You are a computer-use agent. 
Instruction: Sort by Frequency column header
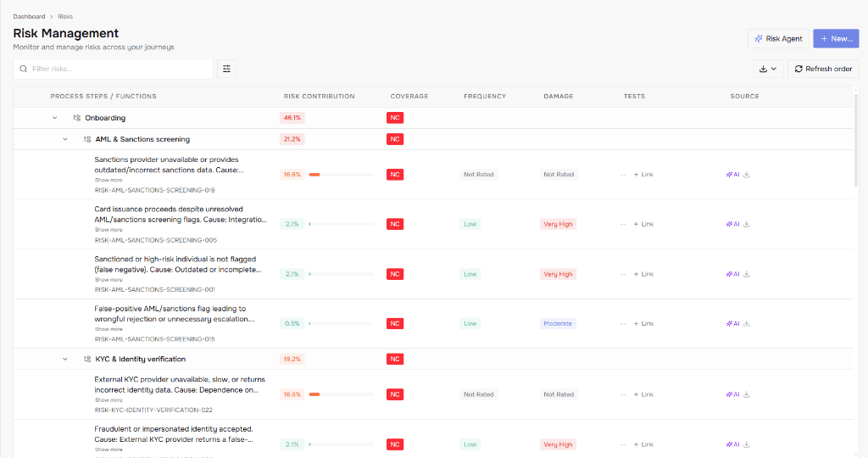(484, 97)
